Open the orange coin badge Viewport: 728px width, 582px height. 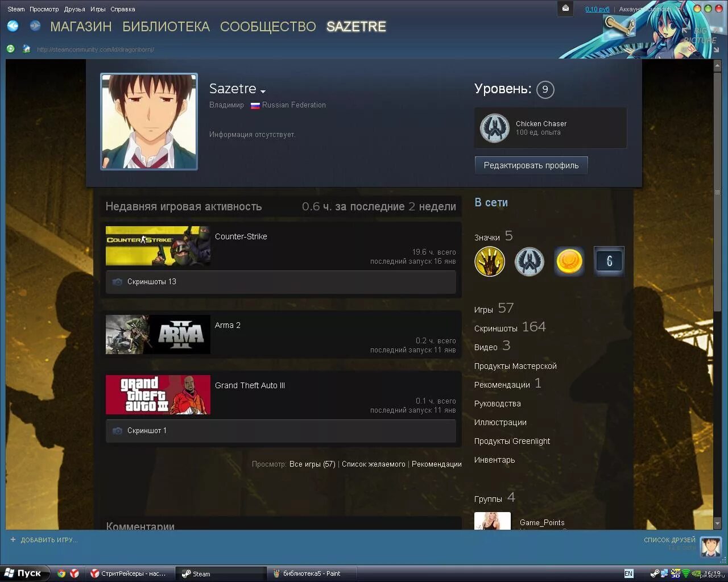[x=569, y=261]
